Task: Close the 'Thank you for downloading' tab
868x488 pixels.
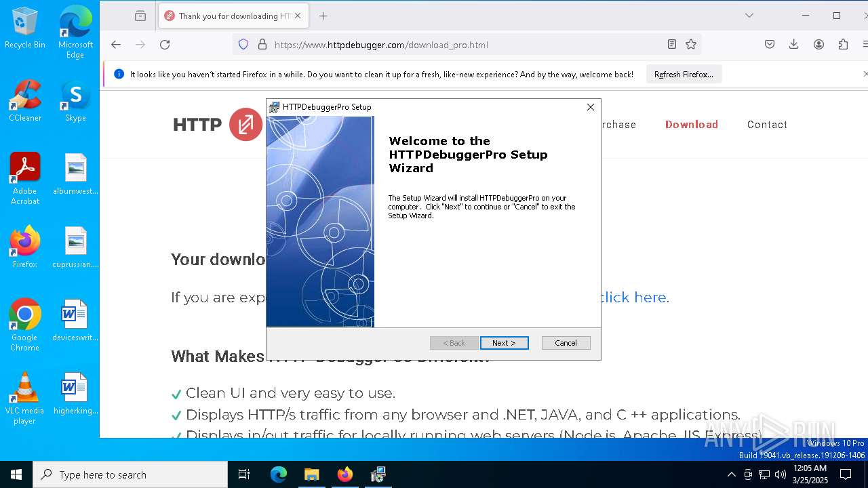Action: tap(298, 16)
